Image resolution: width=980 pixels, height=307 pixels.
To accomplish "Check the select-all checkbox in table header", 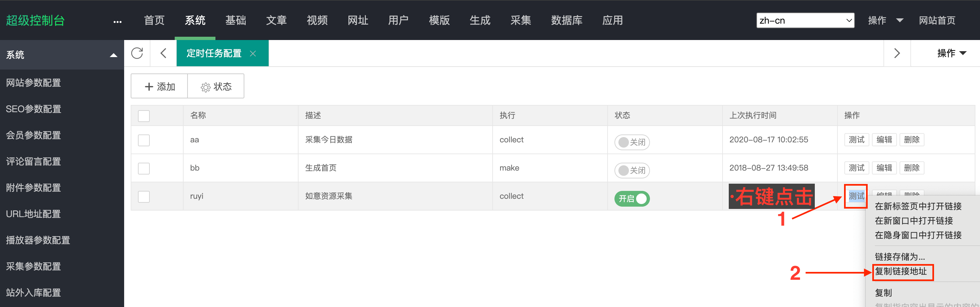I will point(144,116).
